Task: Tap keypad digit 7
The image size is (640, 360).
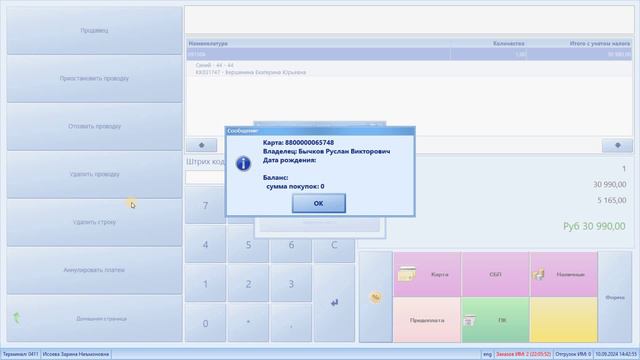Action: pos(205,205)
